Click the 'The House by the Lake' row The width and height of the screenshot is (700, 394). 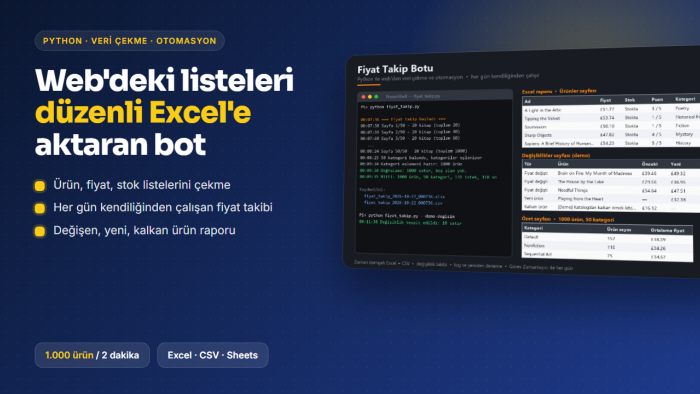[611, 182]
